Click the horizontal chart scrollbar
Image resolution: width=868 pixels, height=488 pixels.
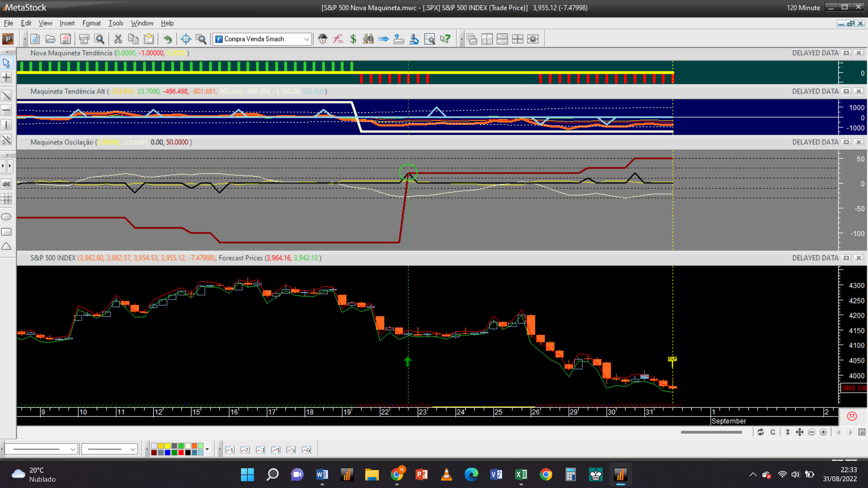pyautogui.click(x=711, y=432)
